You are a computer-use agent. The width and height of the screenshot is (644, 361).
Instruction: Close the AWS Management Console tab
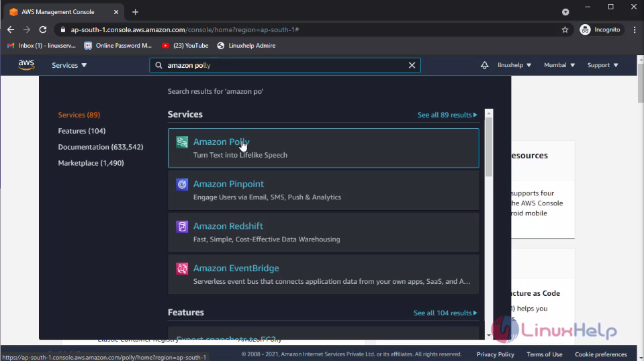(116, 12)
